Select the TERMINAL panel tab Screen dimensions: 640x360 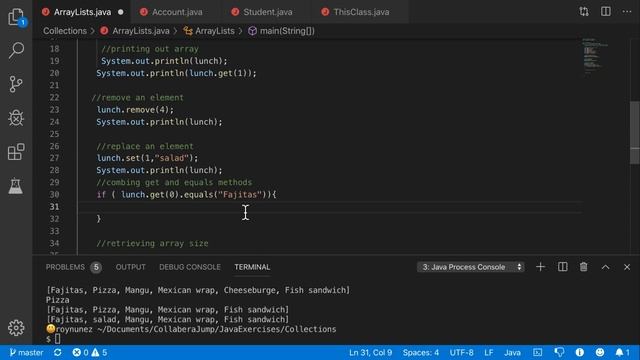pos(252,267)
